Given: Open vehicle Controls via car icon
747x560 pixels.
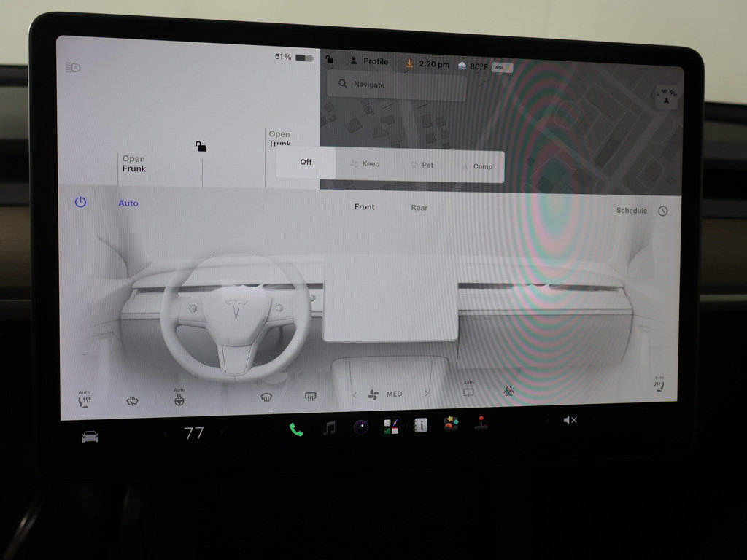Looking at the screenshot, I should coord(90,436).
